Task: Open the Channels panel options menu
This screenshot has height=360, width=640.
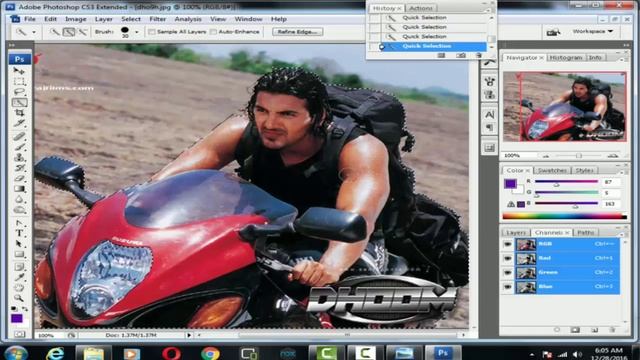Action: pyautogui.click(x=622, y=234)
